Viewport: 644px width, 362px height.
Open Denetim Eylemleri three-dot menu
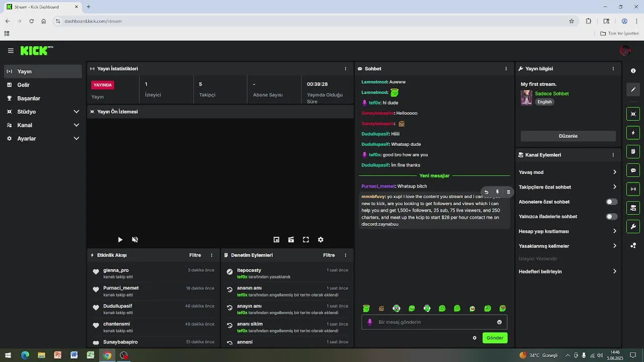pos(345,255)
